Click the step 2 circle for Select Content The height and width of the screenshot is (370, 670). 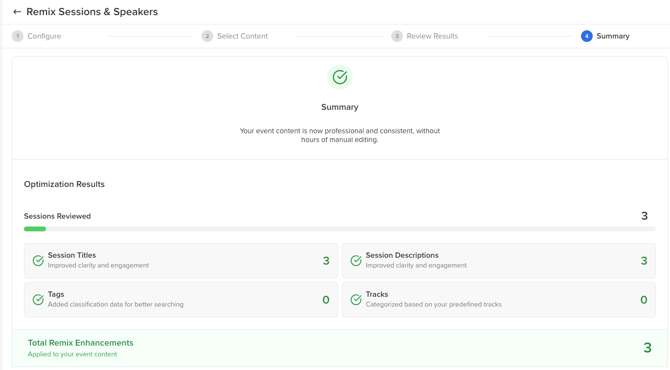[207, 36]
